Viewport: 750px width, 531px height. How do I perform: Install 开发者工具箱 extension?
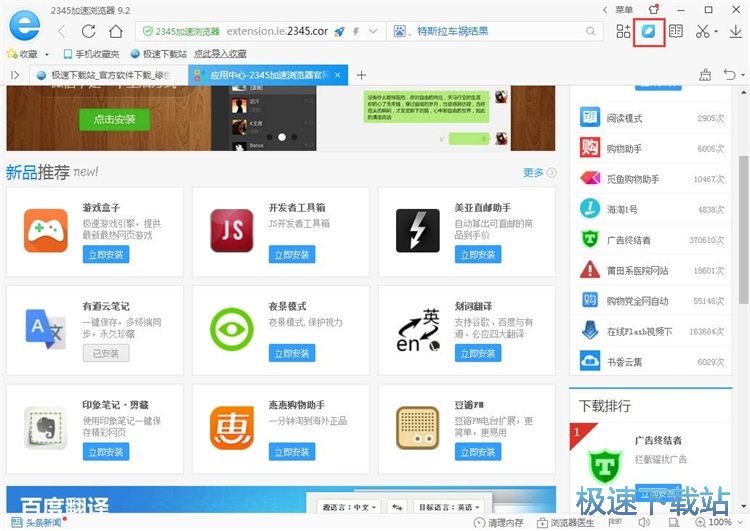[292, 255]
